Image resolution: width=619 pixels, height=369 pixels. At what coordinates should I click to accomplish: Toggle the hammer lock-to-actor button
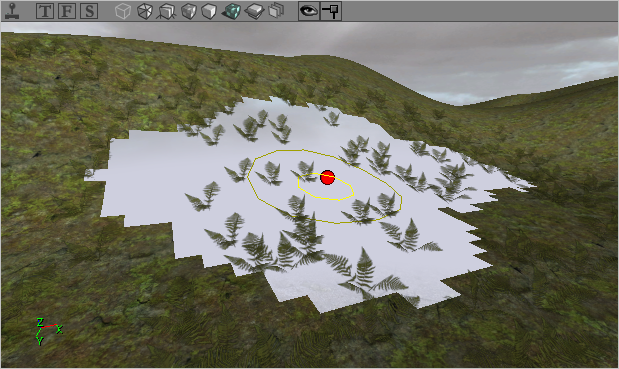coord(330,11)
